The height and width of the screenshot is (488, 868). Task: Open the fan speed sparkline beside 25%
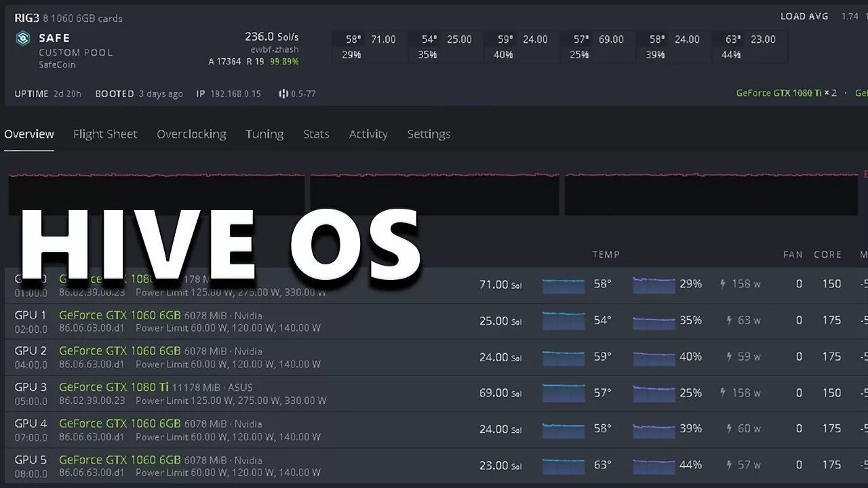point(654,392)
